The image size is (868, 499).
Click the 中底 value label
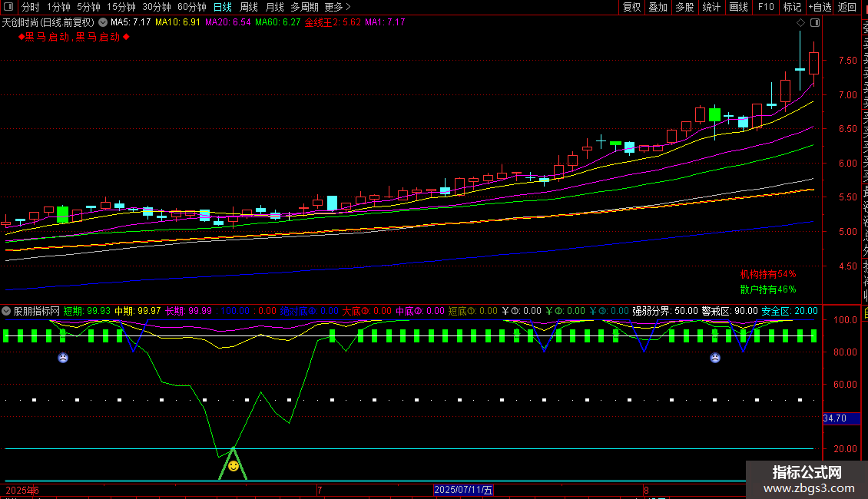419,312
